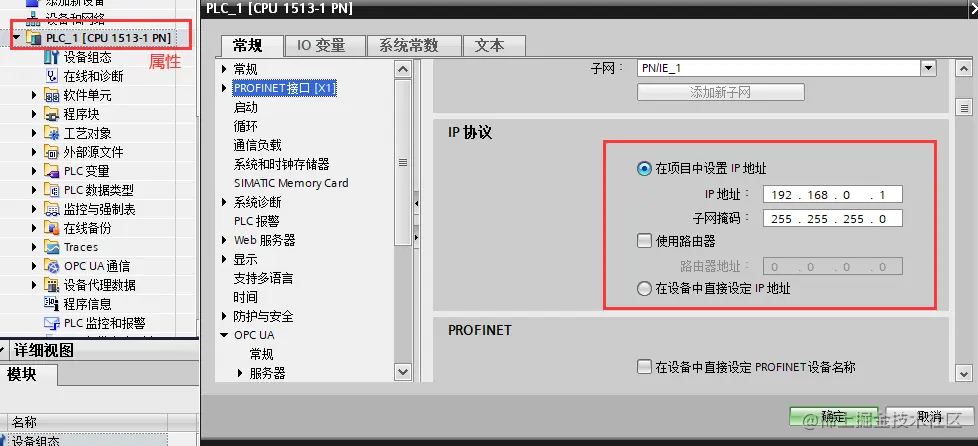Collapse the PLC_1 tree node arrow
Screen dimensions: 978x446
click(17, 39)
